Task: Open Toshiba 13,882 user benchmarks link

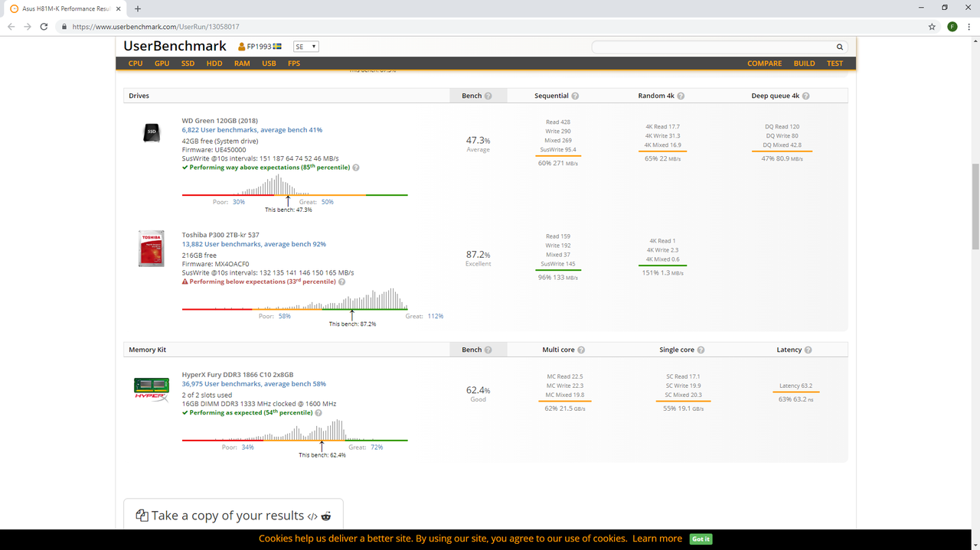Action: tap(253, 244)
